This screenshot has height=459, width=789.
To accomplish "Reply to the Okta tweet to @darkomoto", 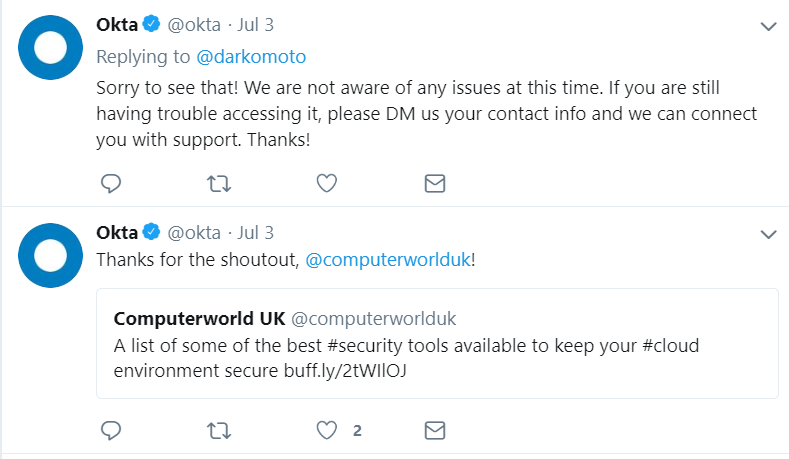I will (x=111, y=184).
